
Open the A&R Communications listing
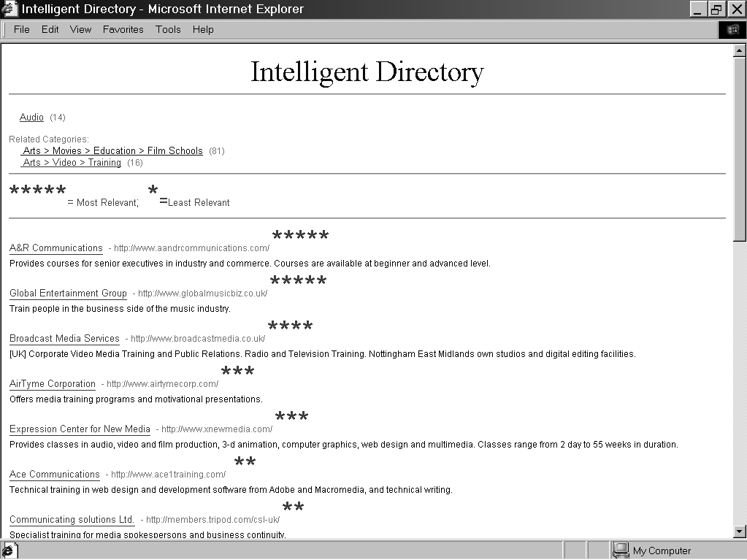[x=56, y=248]
